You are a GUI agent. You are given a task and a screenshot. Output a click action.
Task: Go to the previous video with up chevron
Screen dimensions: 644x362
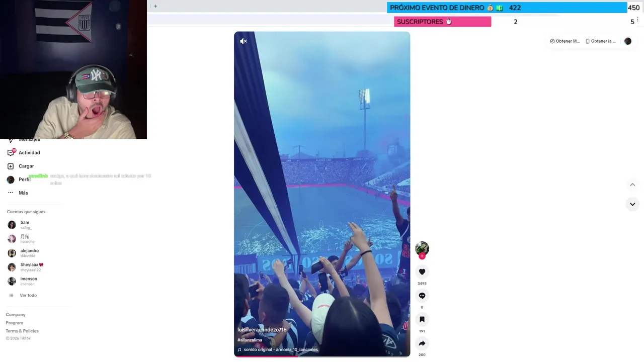point(632,185)
